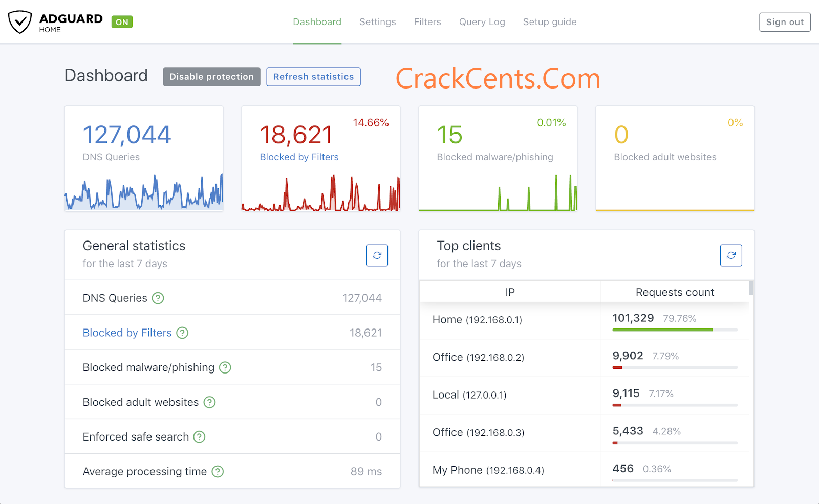Click the help icon beside Blocked malware/phishing
Image resolution: width=819 pixels, height=504 pixels.
coord(225,367)
